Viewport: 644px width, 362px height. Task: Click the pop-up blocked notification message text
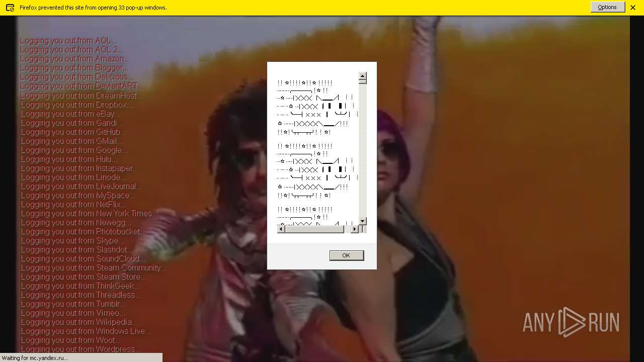coord(93,8)
